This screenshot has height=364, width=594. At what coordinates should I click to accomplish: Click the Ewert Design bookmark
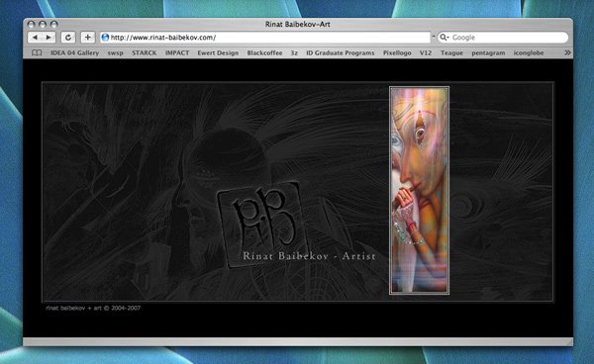(x=218, y=53)
